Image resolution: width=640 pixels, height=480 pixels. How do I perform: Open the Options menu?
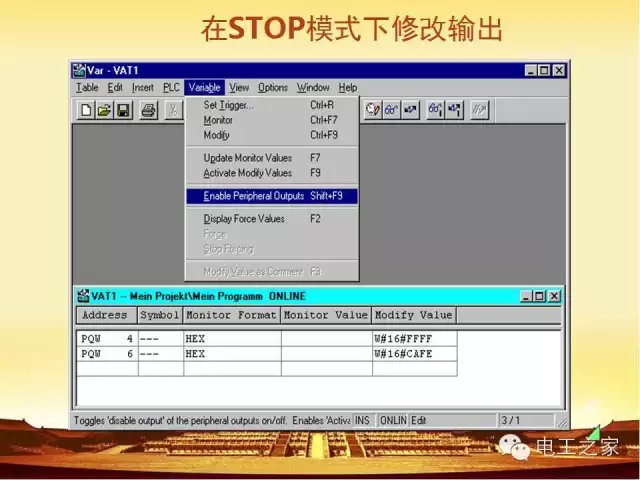(x=272, y=88)
